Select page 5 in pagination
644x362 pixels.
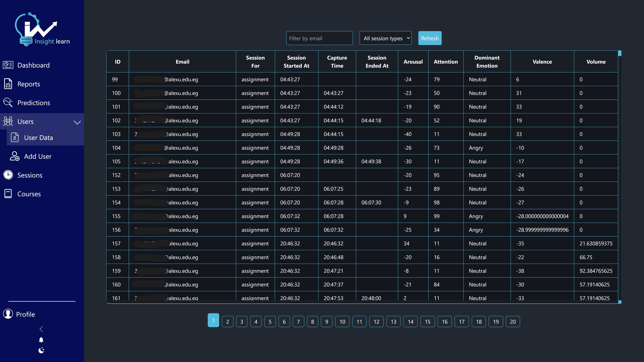tap(270, 321)
